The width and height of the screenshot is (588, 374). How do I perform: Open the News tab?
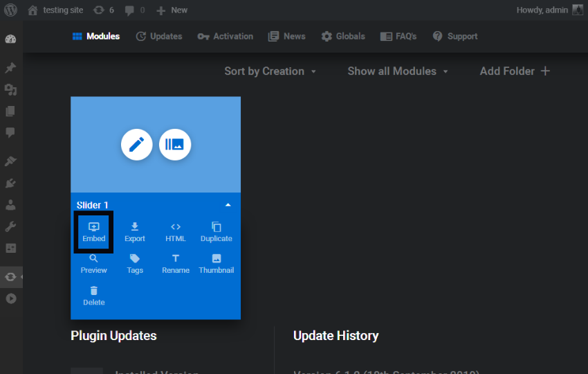pyautogui.click(x=287, y=37)
